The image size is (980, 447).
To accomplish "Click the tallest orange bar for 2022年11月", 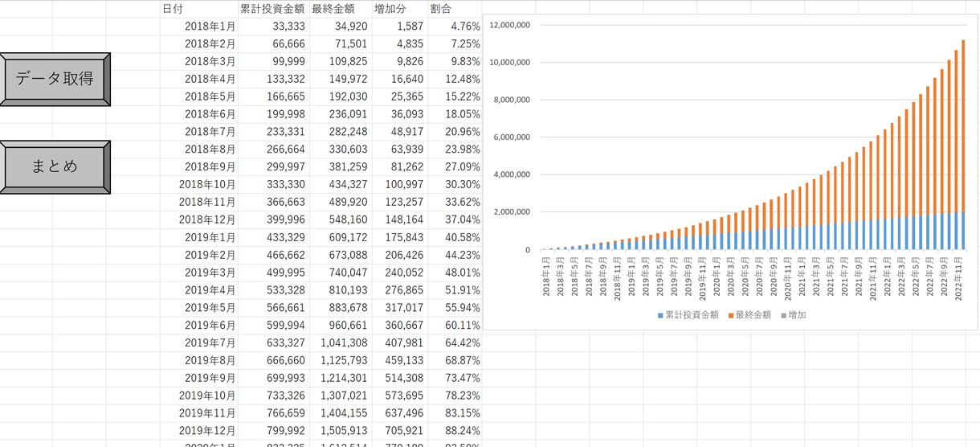I will [962, 126].
